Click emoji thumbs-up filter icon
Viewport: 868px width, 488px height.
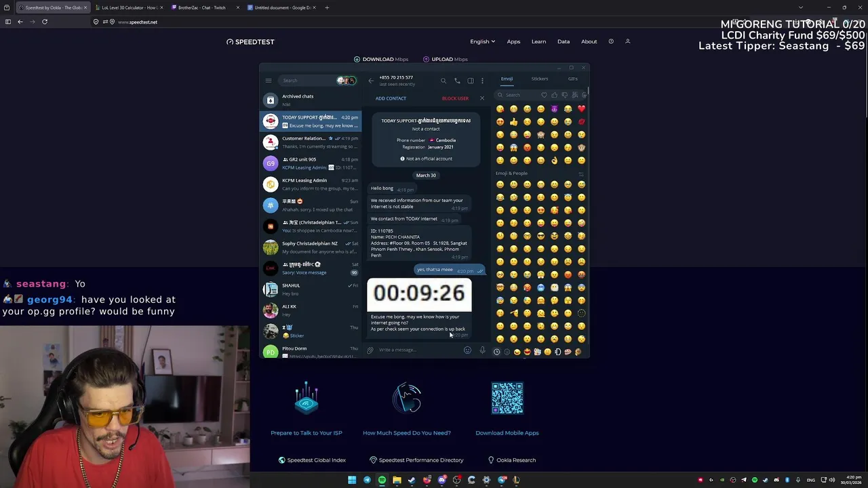point(554,95)
